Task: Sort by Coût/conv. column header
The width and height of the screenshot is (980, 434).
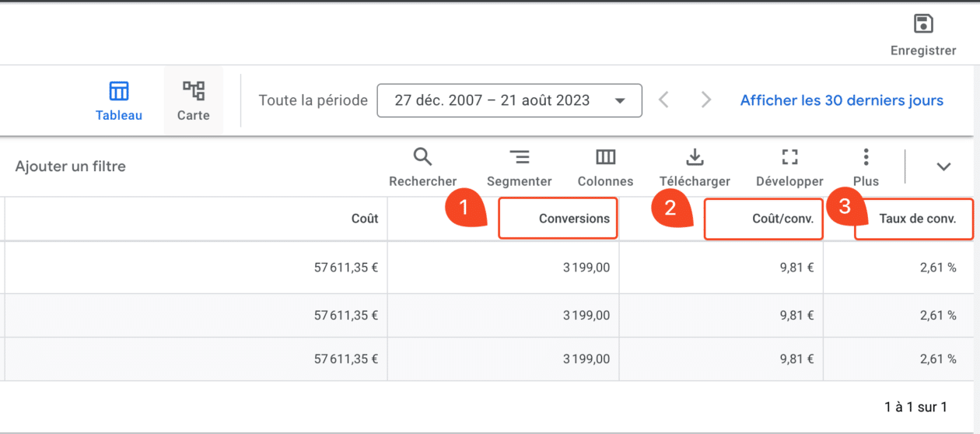Action: click(x=782, y=219)
